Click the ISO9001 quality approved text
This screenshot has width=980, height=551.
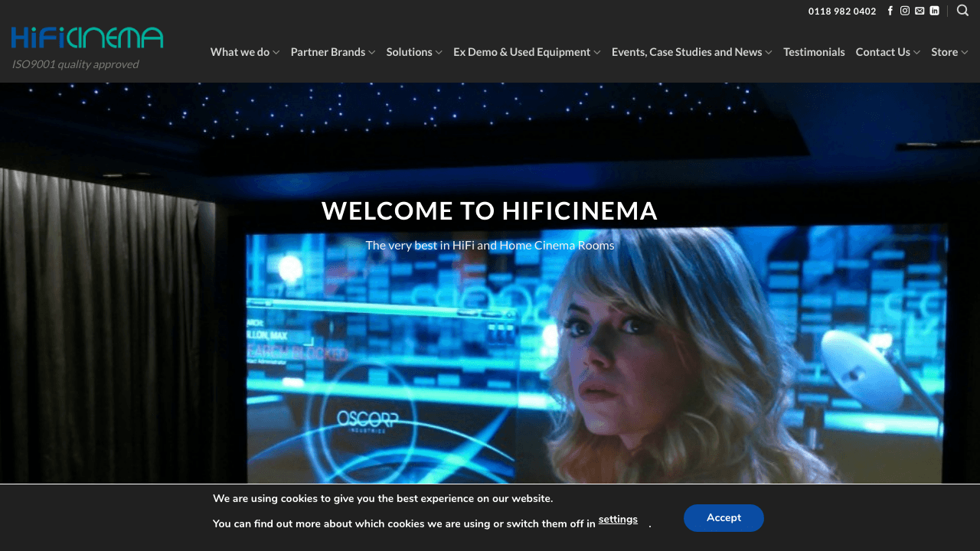click(75, 64)
